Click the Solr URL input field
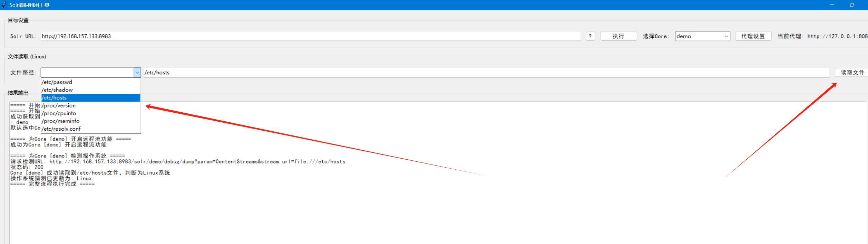The height and width of the screenshot is (244, 868). point(310,36)
